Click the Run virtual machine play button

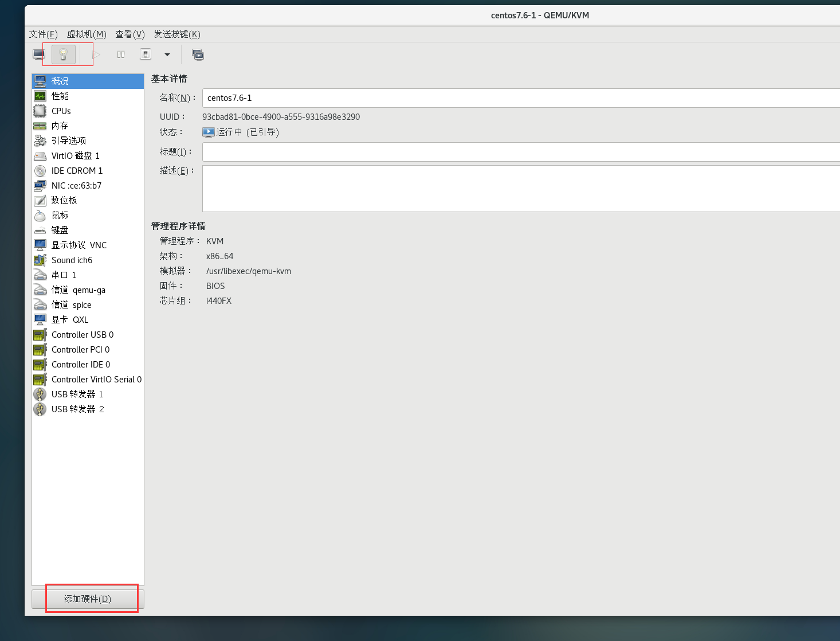96,54
